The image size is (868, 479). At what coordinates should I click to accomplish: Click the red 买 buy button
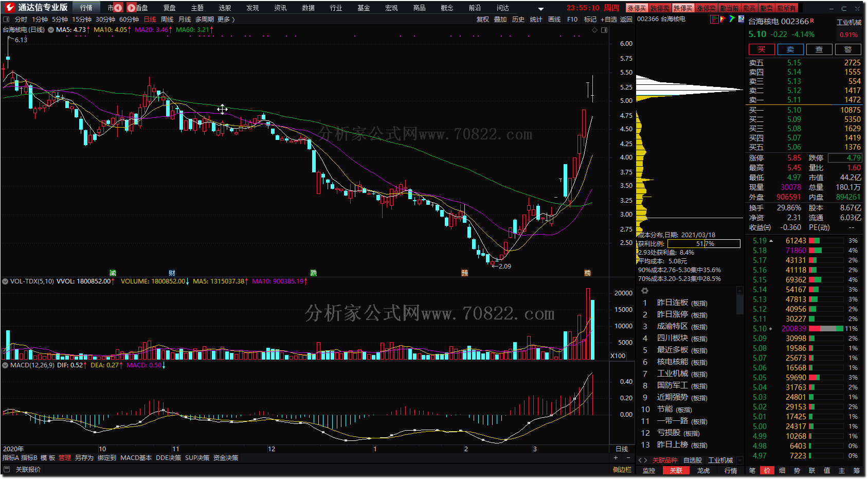click(x=762, y=49)
